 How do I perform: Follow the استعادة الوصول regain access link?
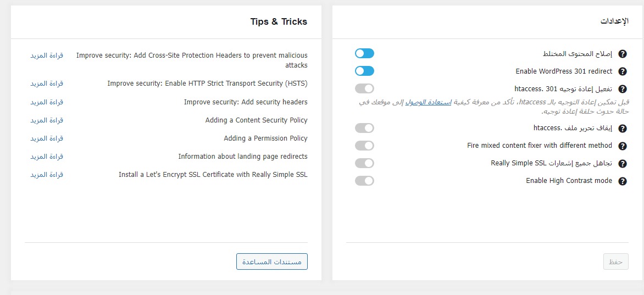coord(428,102)
